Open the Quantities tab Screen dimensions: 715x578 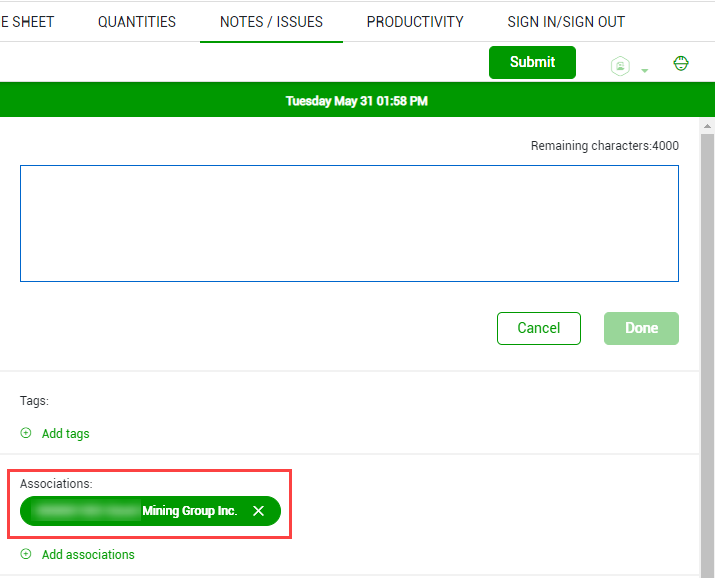click(x=137, y=21)
